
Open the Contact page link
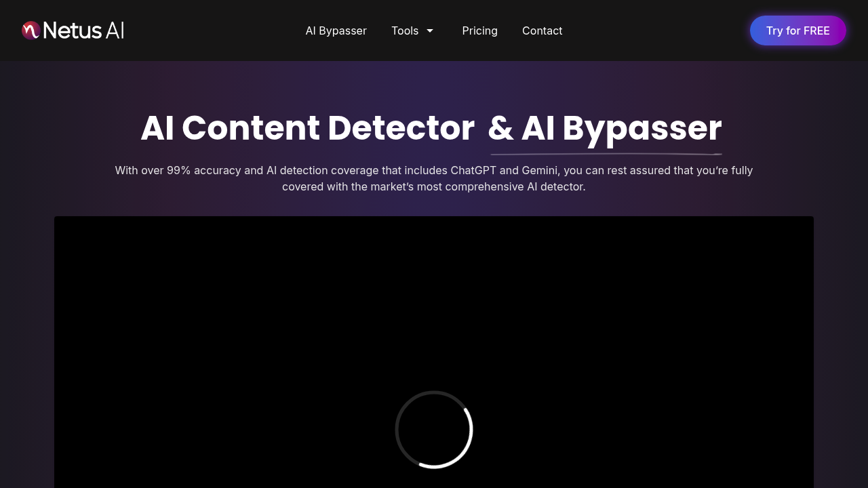542,30
